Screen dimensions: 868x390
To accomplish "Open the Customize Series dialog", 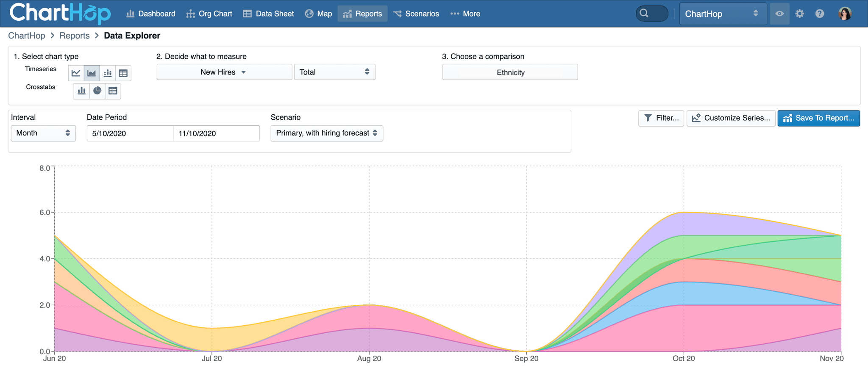I will [x=731, y=118].
